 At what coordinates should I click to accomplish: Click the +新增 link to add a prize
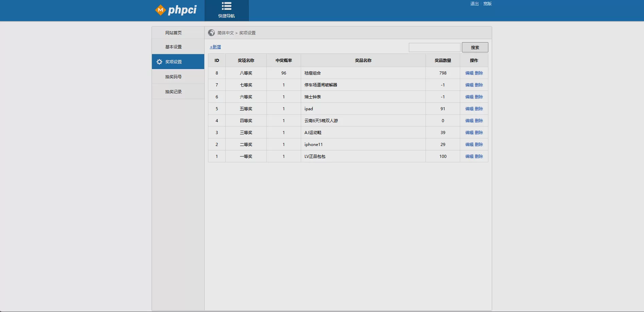click(215, 47)
